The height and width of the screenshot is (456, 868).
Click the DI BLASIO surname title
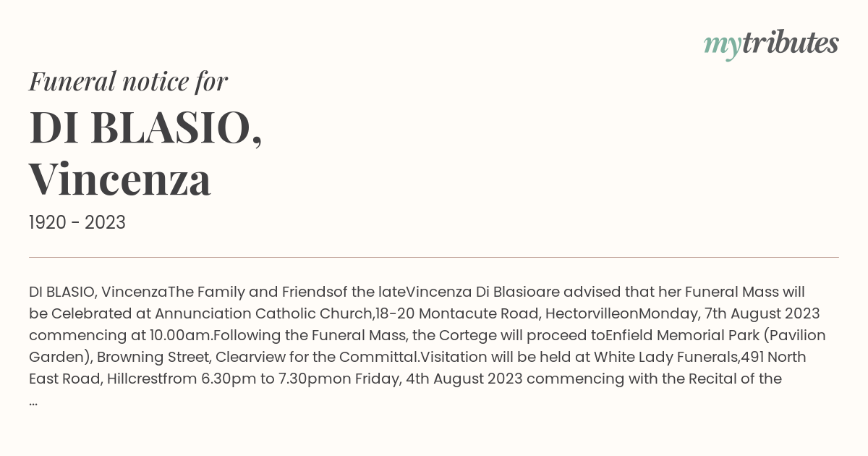pyautogui.click(x=145, y=127)
